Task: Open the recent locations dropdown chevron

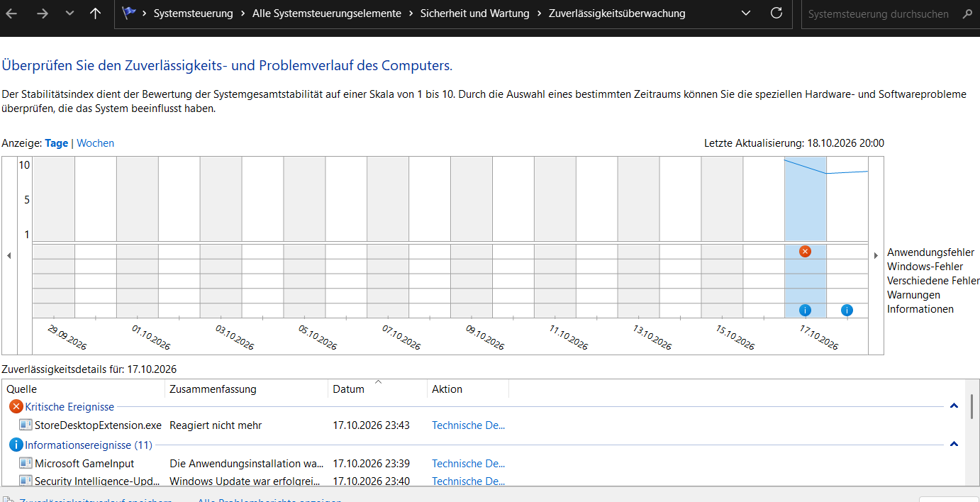Action: pyautogui.click(x=69, y=13)
